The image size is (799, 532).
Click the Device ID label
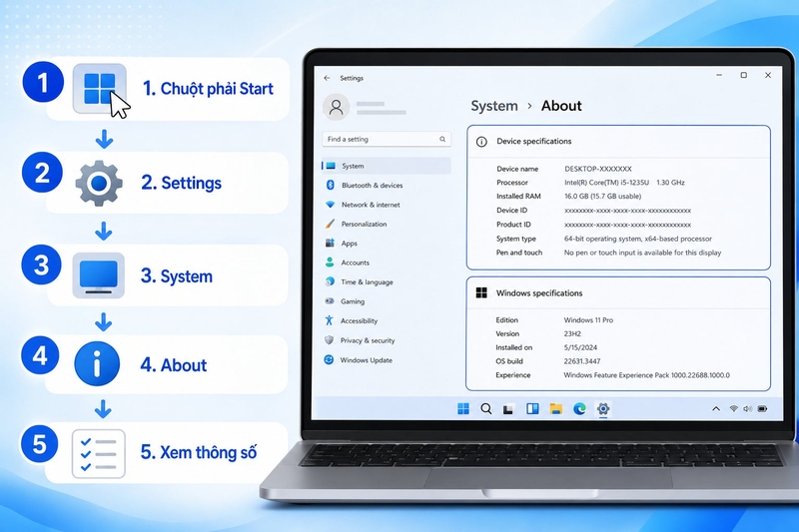click(511, 211)
